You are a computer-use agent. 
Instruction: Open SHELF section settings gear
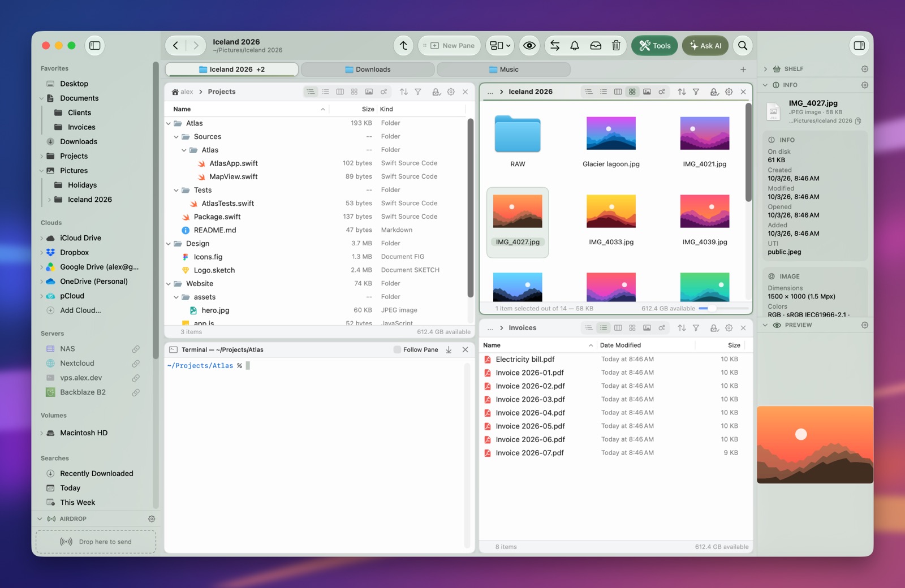pyautogui.click(x=864, y=69)
